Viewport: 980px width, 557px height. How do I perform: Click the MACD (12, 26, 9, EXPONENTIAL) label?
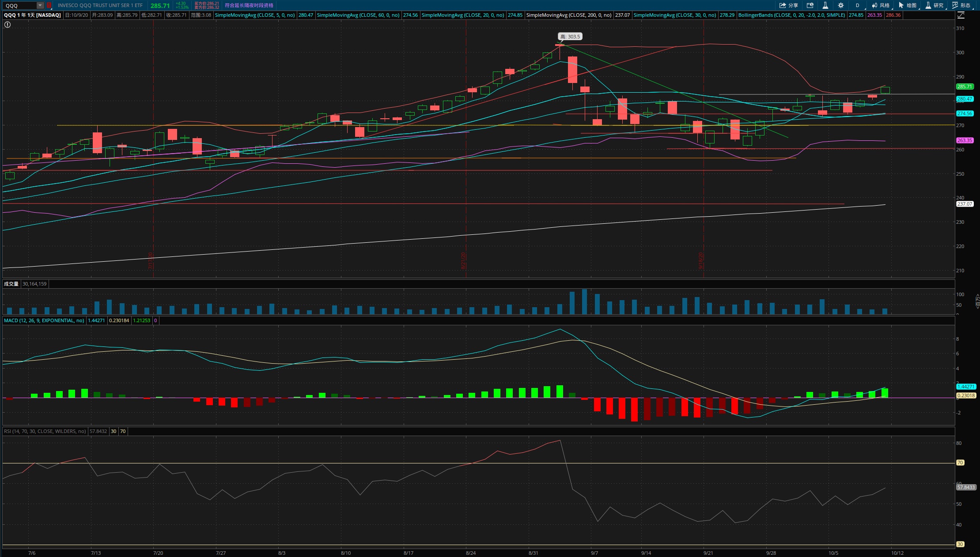coord(44,320)
